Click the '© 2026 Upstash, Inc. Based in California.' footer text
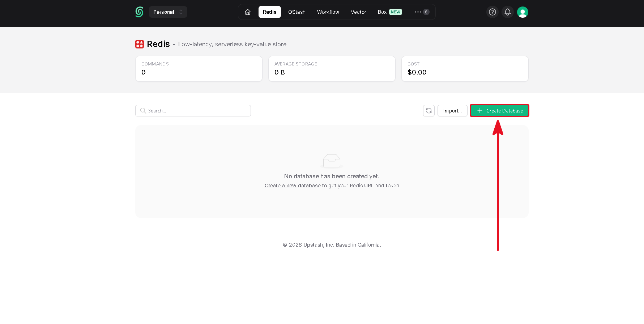The width and height of the screenshot is (644, 324). [x=332, y=245]
